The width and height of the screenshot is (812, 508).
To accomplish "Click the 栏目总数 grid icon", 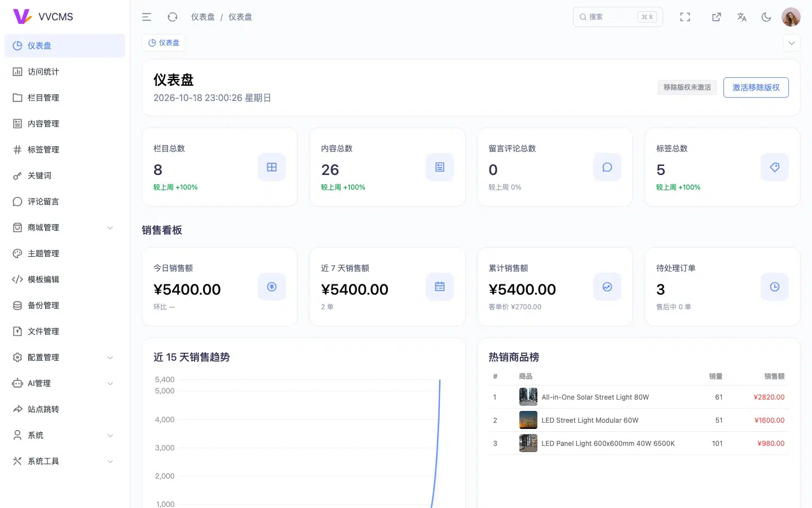I will coord(272,167).
